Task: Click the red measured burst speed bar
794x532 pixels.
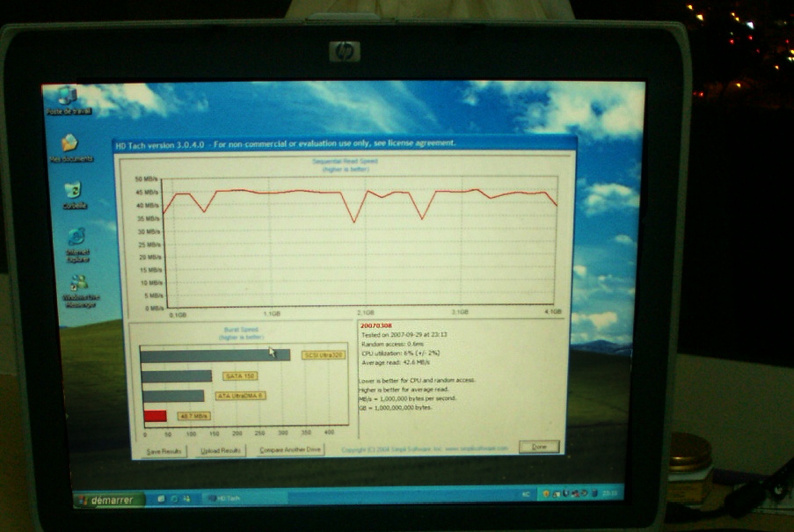Action: pyautogui.click(x=155, y=416)
